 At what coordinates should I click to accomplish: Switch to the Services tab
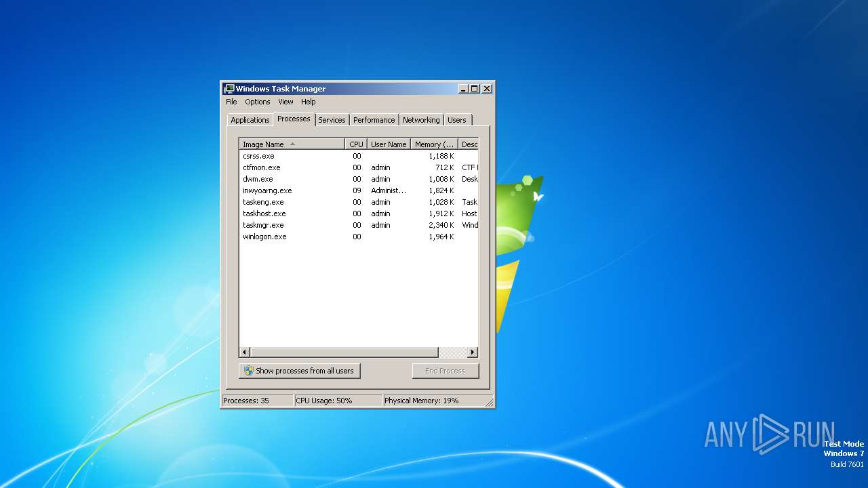coord(332,120)
